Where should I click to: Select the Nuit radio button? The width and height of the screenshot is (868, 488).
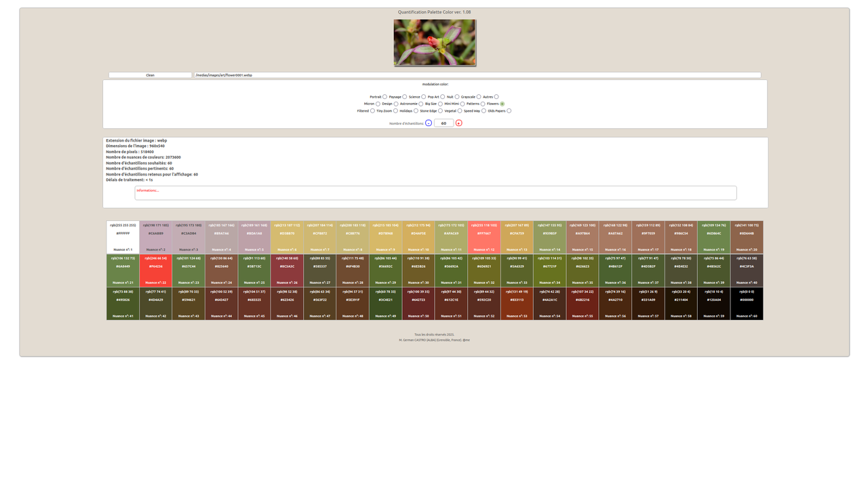457,97
